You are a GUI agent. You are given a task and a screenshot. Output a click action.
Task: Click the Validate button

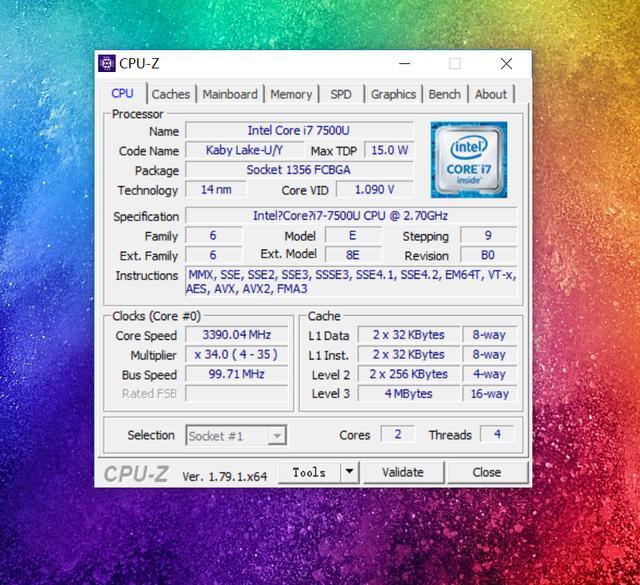pyautogui.click(x=403, y=472)
